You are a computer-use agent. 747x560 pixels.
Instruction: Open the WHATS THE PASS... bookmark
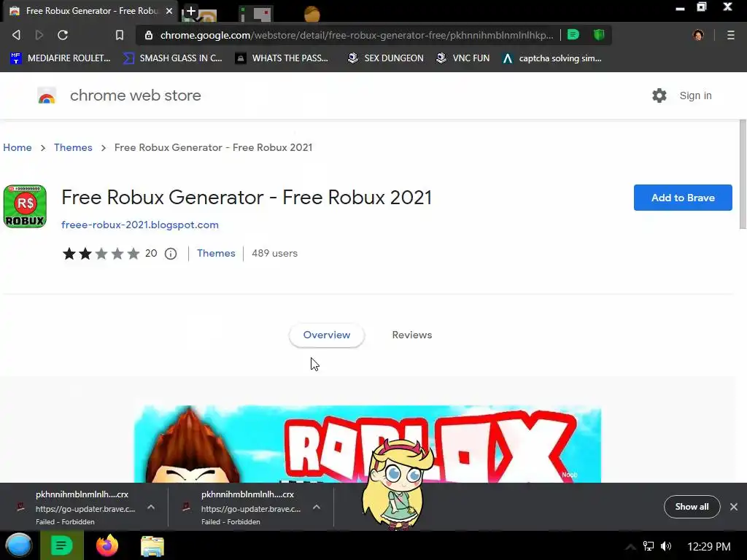pos(282,58)
